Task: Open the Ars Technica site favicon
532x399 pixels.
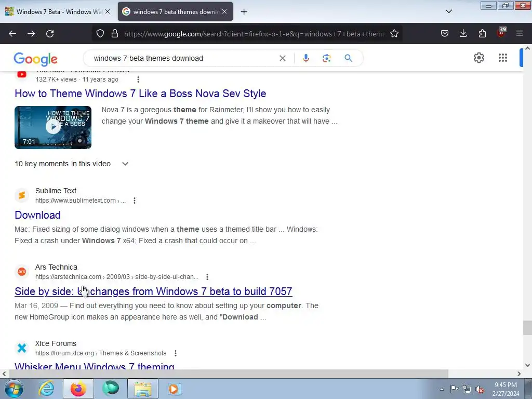Action: 22,272
